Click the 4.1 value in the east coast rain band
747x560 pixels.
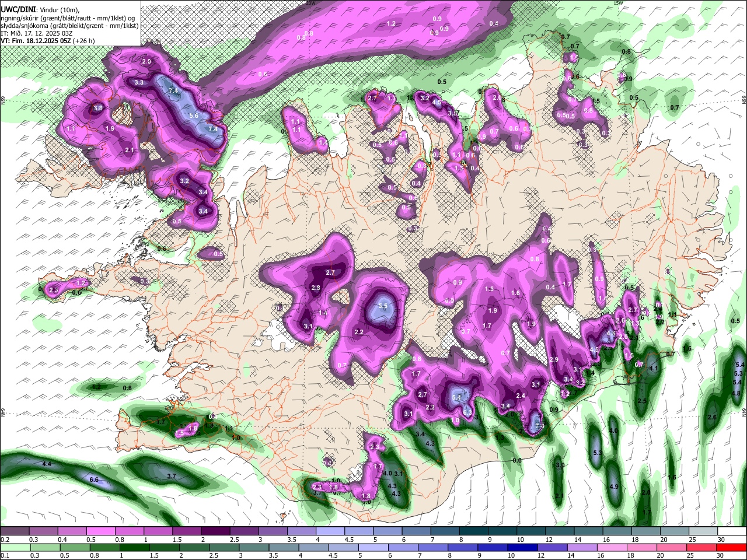654,368
